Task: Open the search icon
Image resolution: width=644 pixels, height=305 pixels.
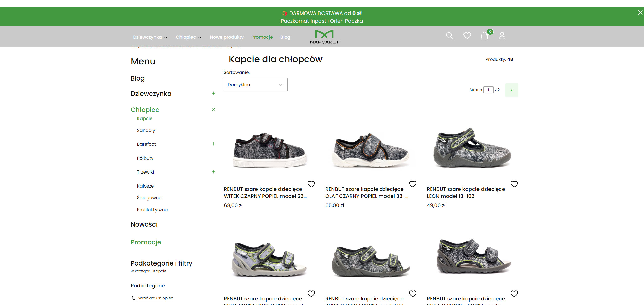Action: click(450, 36)
